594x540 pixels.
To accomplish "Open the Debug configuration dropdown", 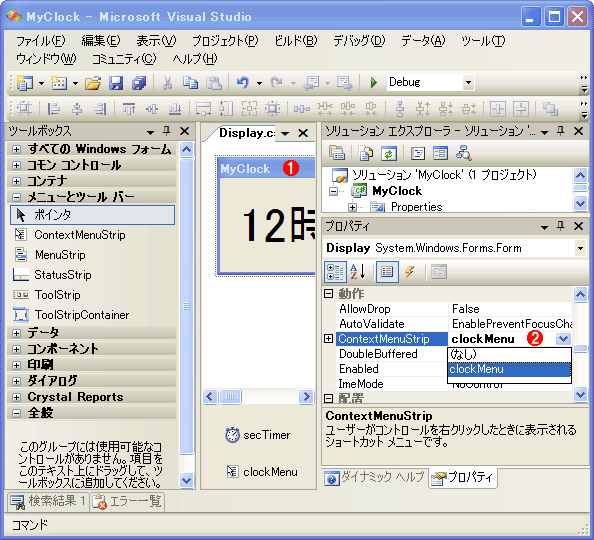I will click(x=469, y=82).
